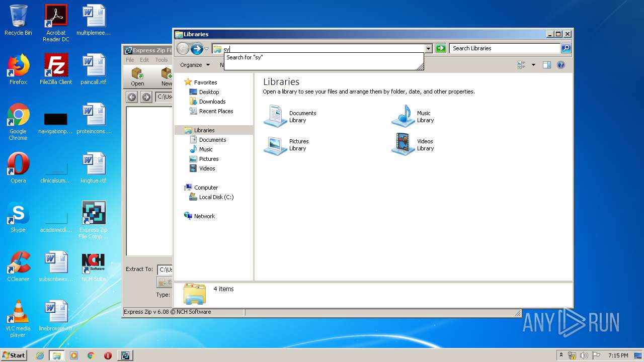Viewport: 644px width, 362px height.
Task: Click the Search Libraries input field
Action: coord(505,48)
